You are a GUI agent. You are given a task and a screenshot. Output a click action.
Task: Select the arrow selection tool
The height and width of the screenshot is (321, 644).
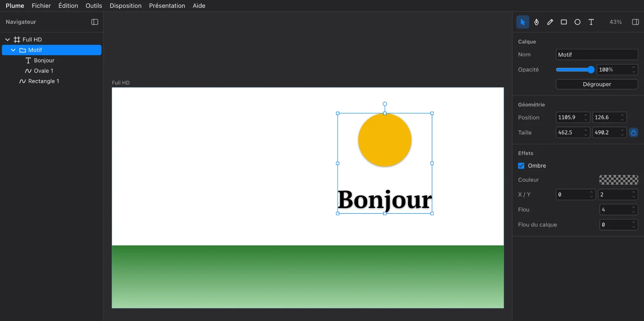[x=522, y=22]
